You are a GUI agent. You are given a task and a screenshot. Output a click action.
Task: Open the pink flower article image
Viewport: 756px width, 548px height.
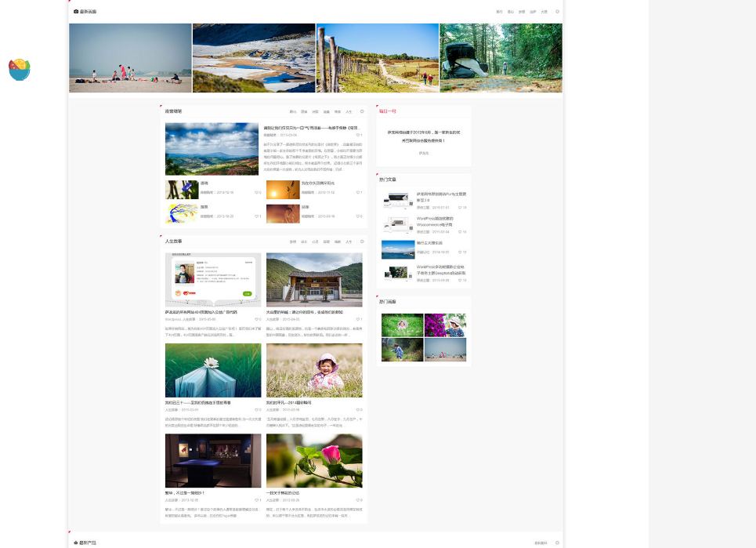click(x=314, y=461)
